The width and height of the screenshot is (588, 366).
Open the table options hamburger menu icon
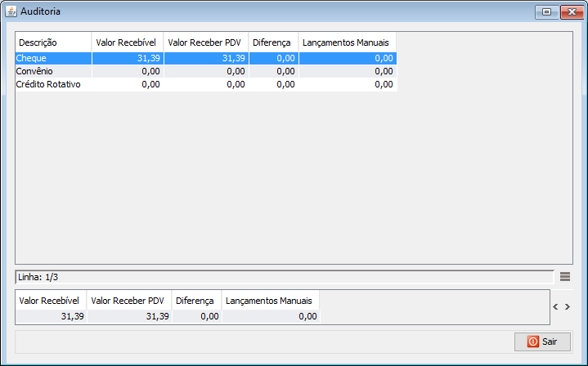(x=565, y=277)
